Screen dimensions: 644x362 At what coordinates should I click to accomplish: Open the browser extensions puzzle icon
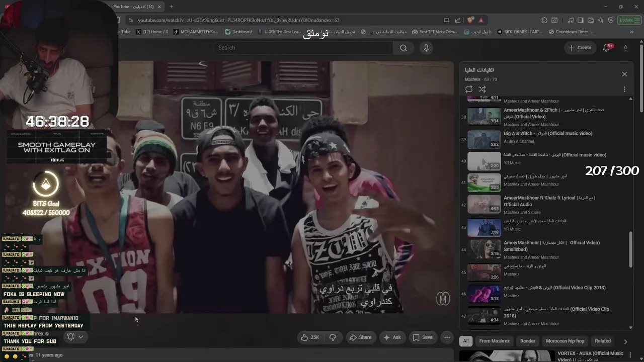(544, 20)
